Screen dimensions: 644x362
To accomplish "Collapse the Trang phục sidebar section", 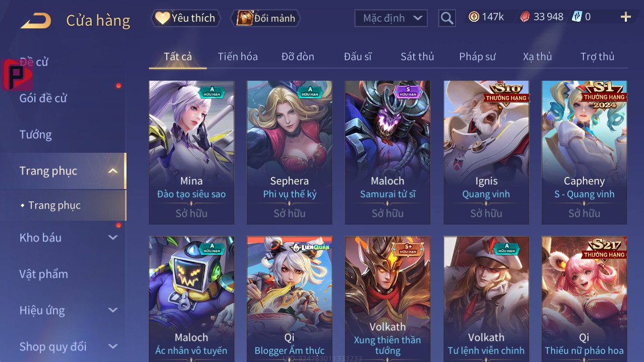I will 113,171.
